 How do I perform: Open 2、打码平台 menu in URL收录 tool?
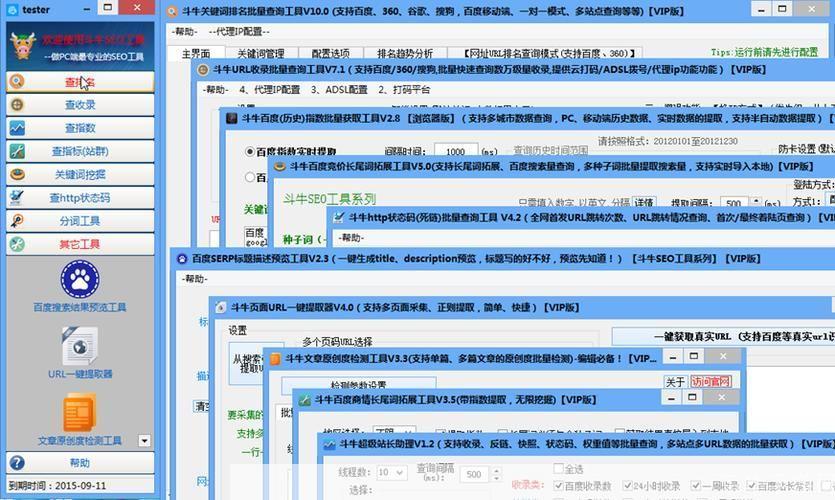tap(404, 89)
